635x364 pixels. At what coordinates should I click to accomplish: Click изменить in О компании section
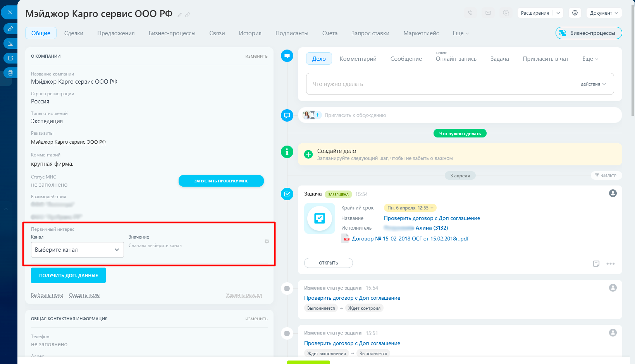[256, 56]
